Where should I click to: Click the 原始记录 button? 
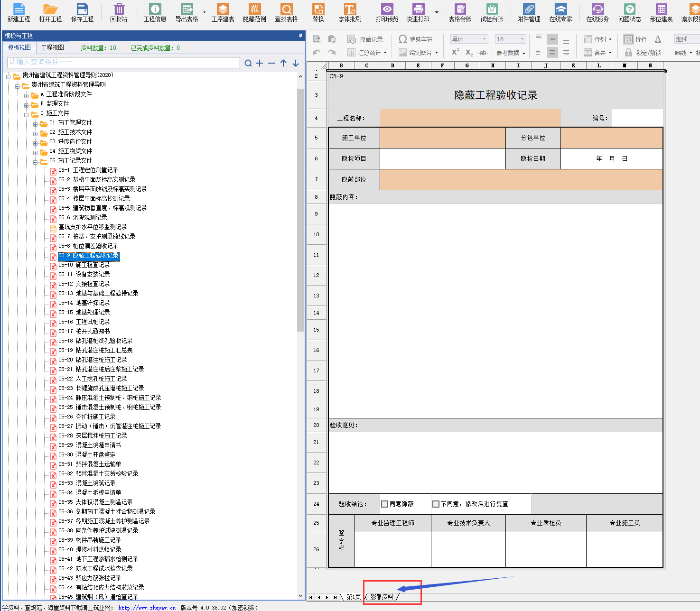coord(365,39)
